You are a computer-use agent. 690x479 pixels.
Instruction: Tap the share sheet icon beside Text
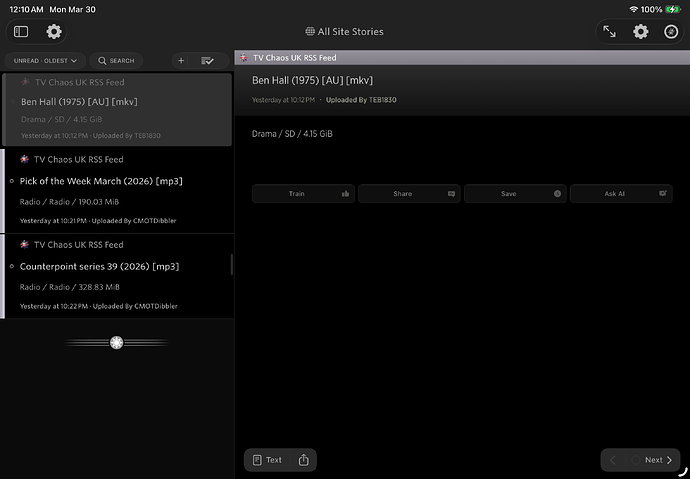coord(303,460)
